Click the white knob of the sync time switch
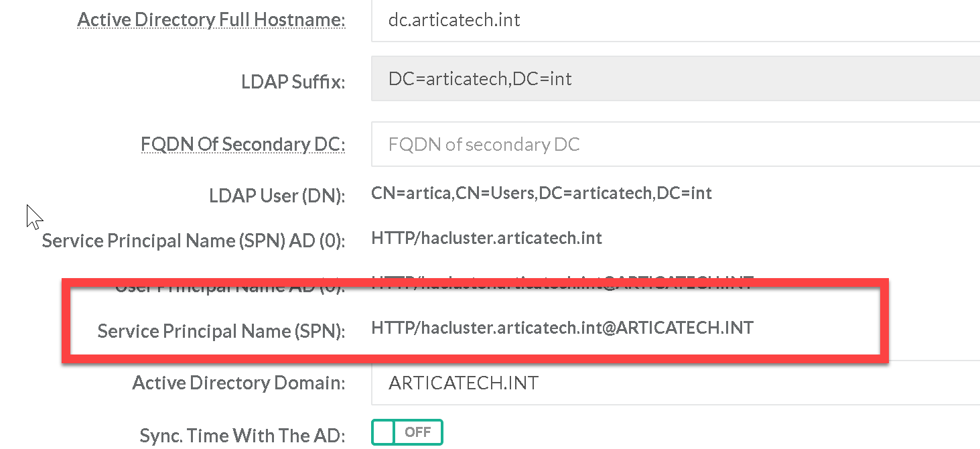This screenshot has width=980, height=449. point(384,432)
